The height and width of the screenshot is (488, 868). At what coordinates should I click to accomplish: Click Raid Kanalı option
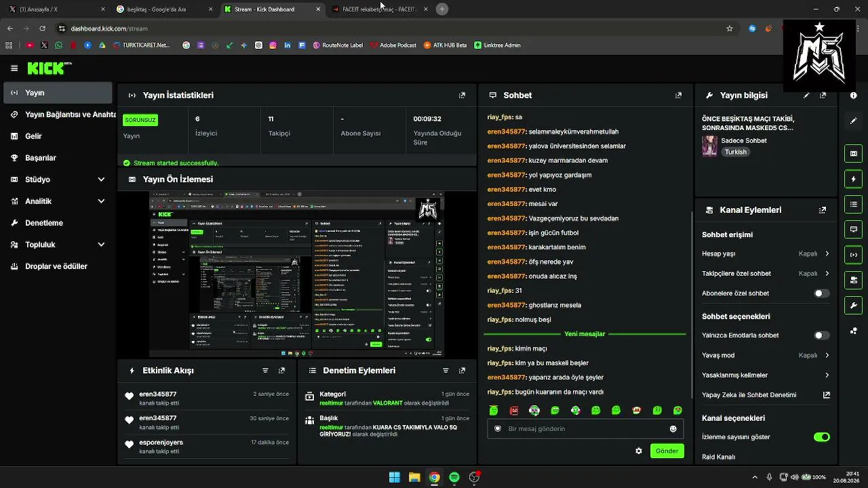[x=719, y=457]
